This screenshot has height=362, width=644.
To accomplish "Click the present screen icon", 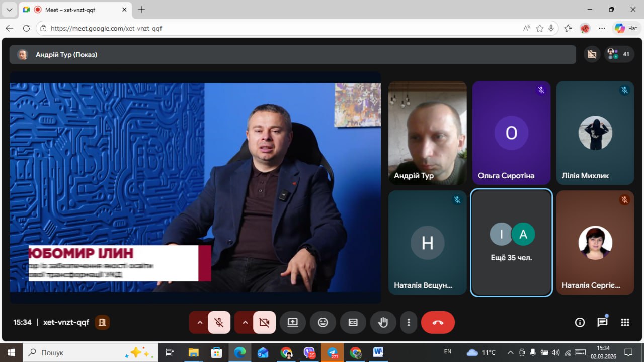I will (x=293, y=323).
